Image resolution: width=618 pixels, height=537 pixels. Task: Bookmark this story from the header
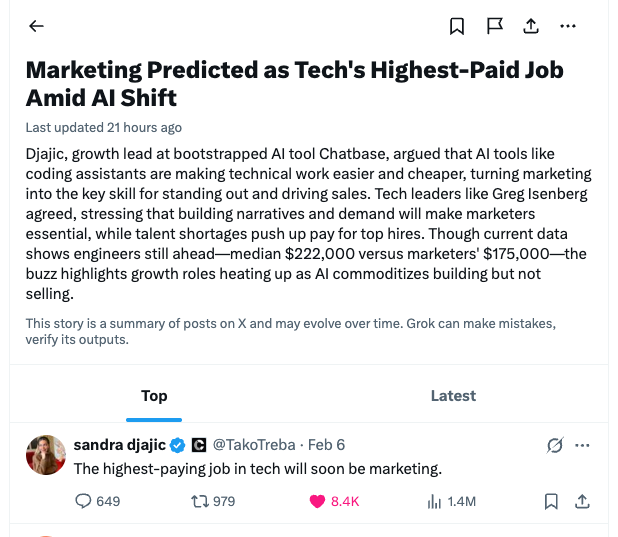point(457,26)
